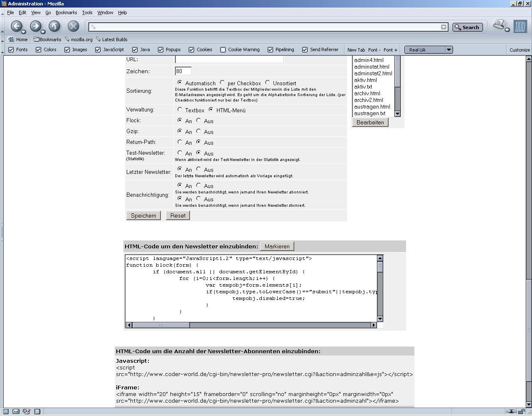Click the Navigator icon in status bar
This screenshot has width=532, height=416.
[6, 412]
